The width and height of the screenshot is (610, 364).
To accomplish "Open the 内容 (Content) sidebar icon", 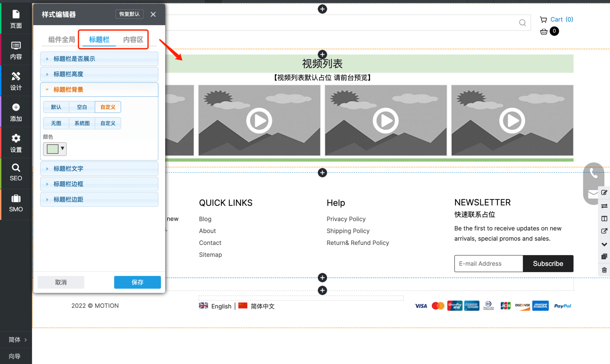I will tap(16, 50).
